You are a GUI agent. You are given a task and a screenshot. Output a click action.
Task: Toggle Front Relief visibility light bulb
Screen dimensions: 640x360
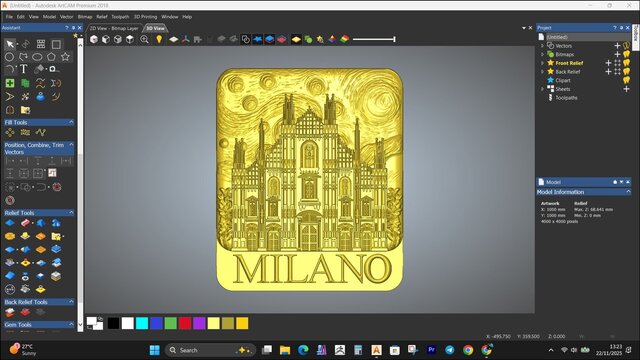[x=627, y=63]
